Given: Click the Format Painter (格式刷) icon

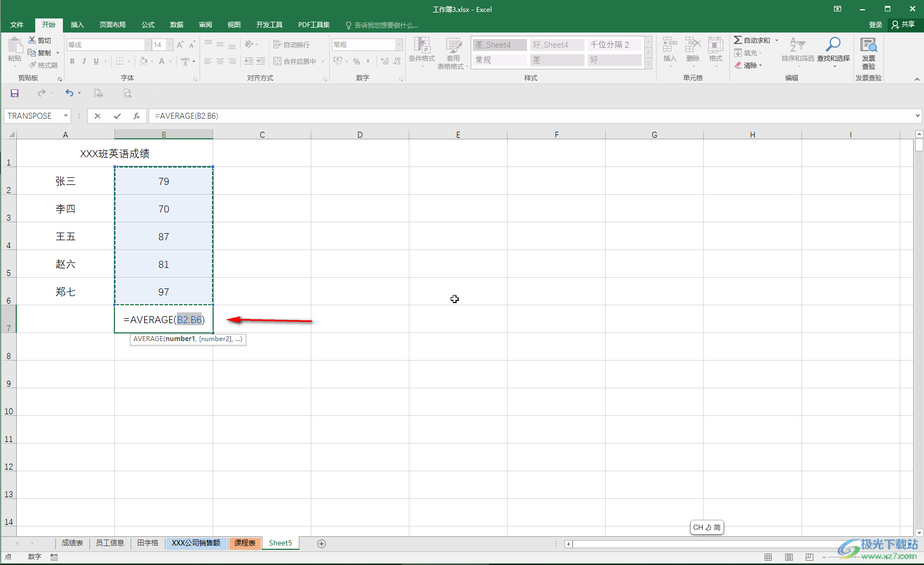Looking at the screenshot, I should pos(33,65).
